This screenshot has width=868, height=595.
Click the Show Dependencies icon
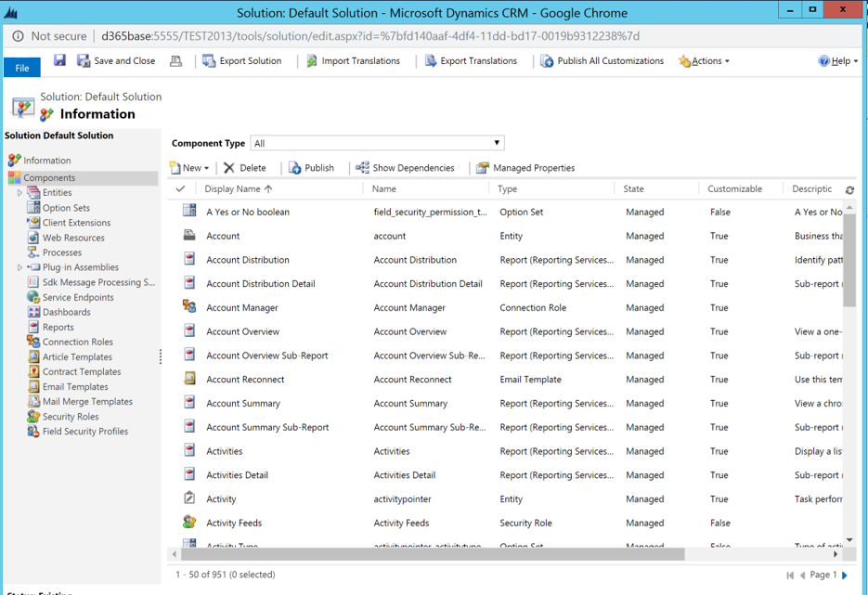point(362,168)
